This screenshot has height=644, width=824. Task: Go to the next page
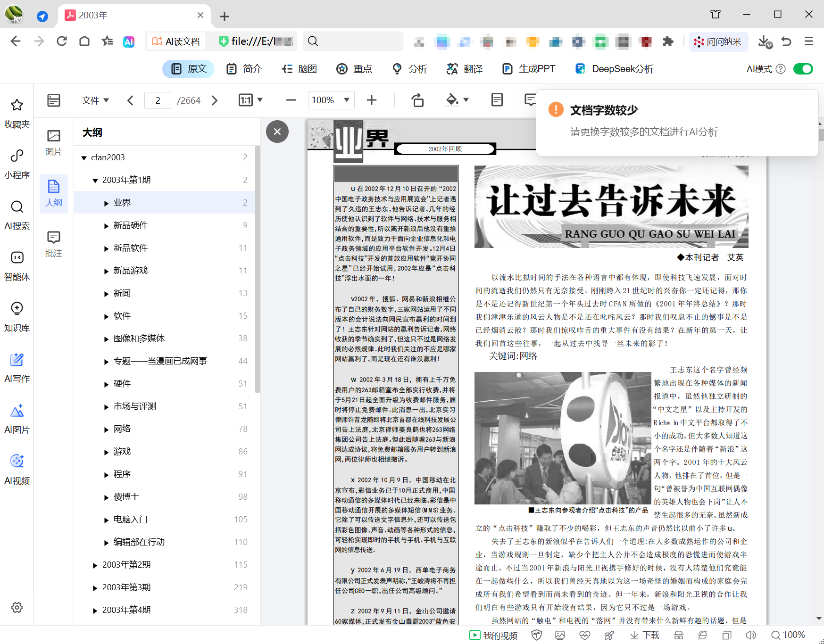tap(215, 100)
